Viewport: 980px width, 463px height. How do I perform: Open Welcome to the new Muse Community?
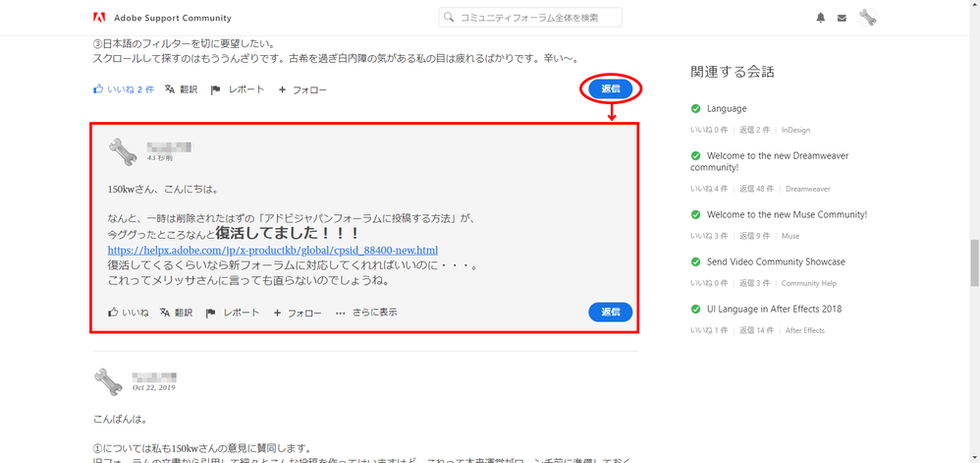pos(787,214)
